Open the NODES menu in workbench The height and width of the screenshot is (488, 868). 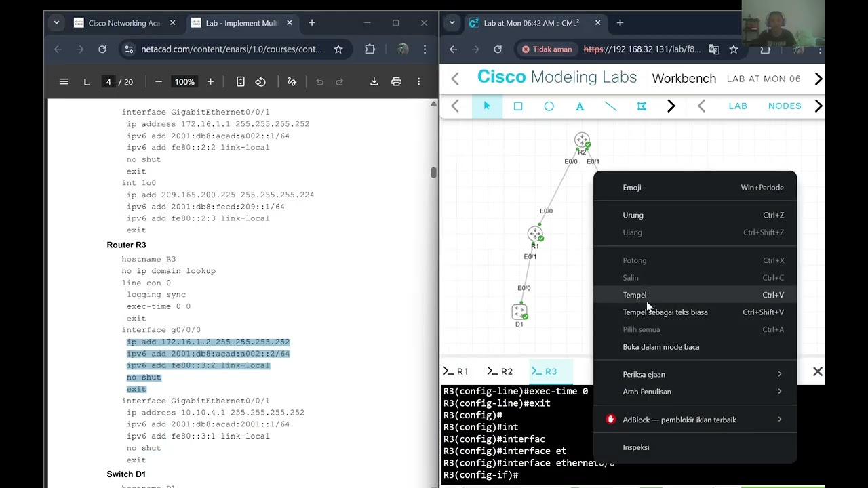coord(785,106)
